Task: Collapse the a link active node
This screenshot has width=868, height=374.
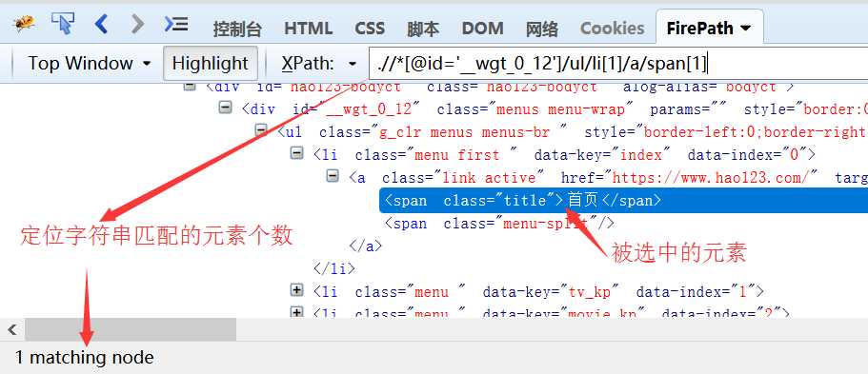Action: coord(333,176)
